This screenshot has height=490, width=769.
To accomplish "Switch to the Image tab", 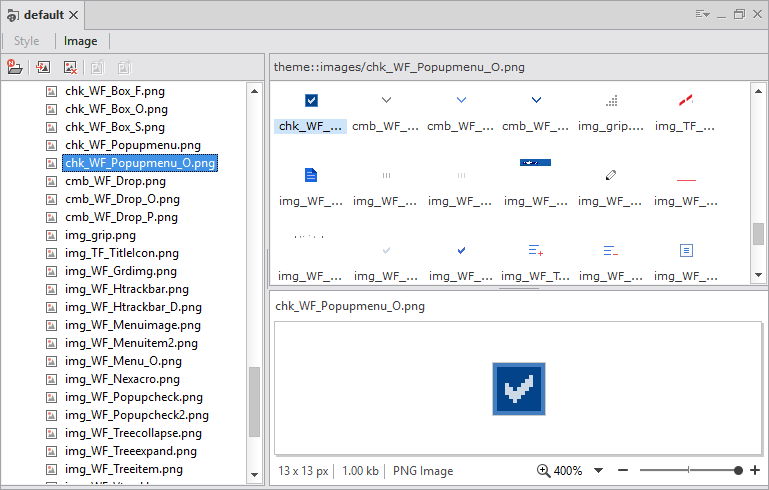I will (x=81, y=41).
